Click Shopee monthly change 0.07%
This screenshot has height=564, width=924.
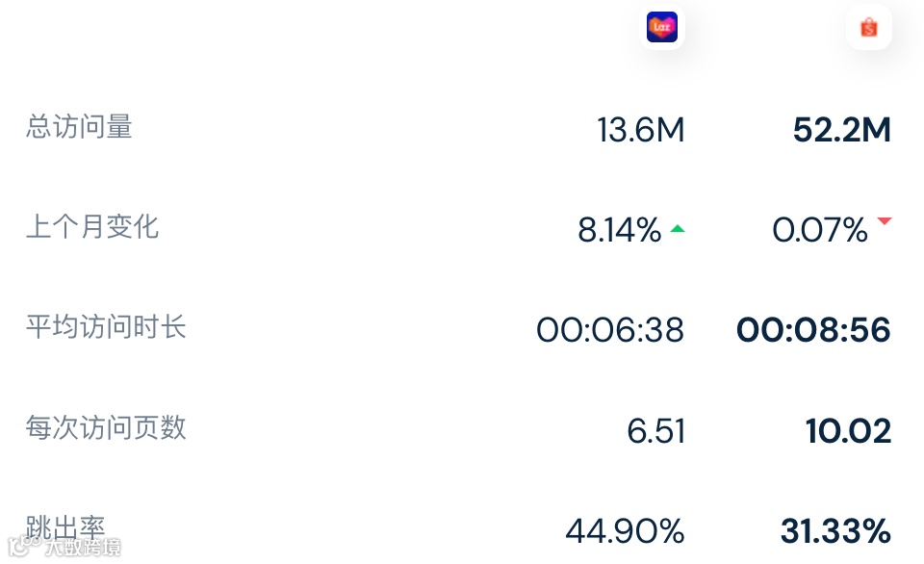click(x=820, y=230)
